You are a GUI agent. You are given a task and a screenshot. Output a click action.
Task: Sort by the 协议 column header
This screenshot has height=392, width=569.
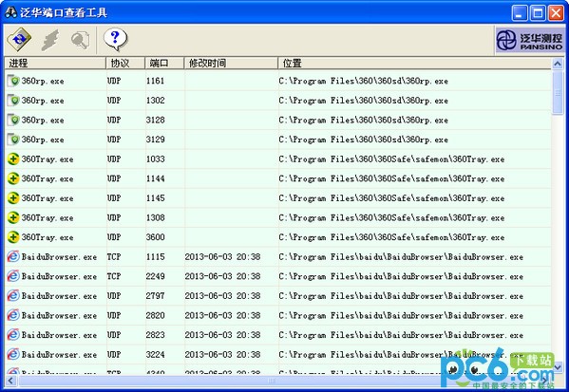(125, 63)
